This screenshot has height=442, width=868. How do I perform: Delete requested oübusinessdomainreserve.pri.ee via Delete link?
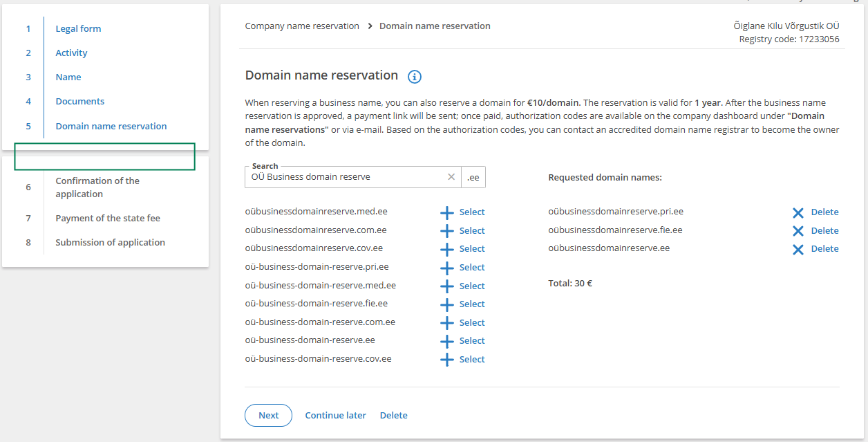[824, 212]
